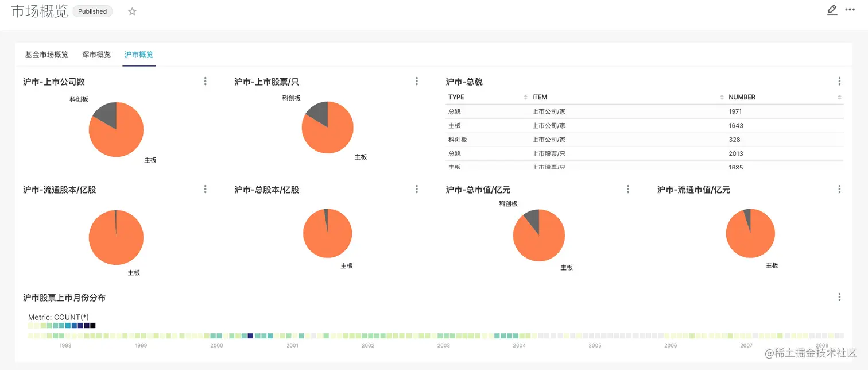This screenshot has height=370, width=868.
Task: Open the 沪市-流通股本/亿股 chart kebab menu
Action: [205, 189]
